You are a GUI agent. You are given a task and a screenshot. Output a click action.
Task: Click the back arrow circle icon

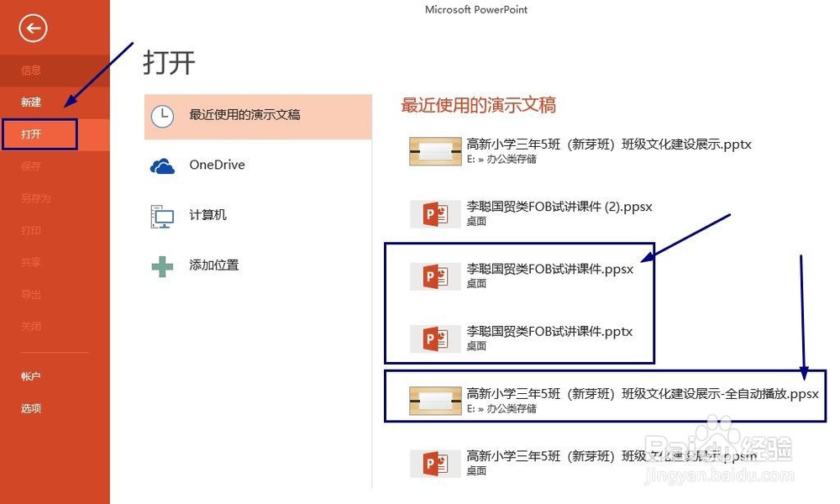click(x=32, y=28)
